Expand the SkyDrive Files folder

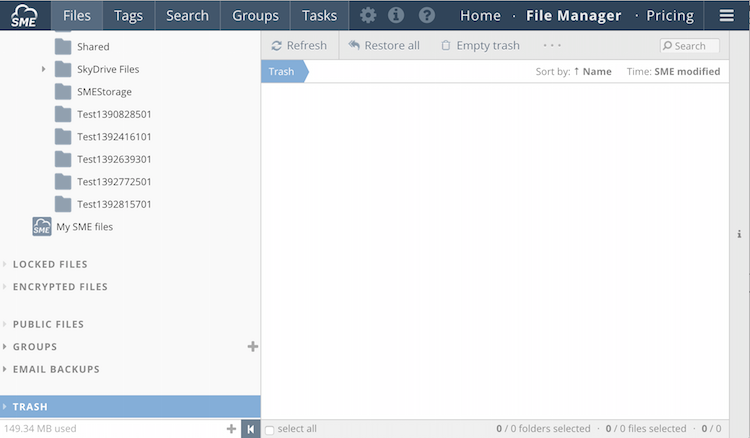point(44,69)
